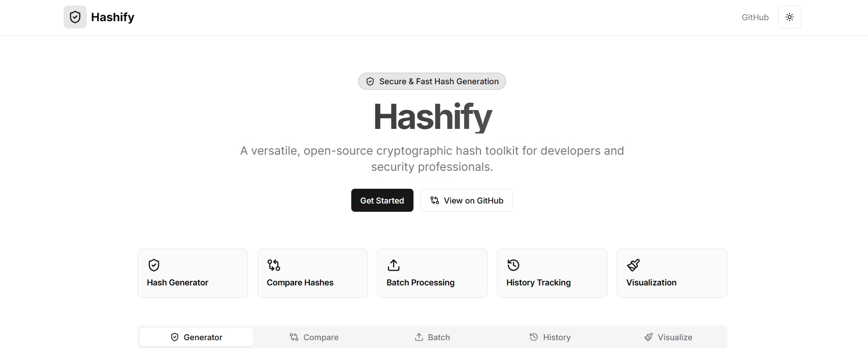Click the Batch Processing upload icon
The width and height of the screenshot is (868, 360).
pos(393,265)
